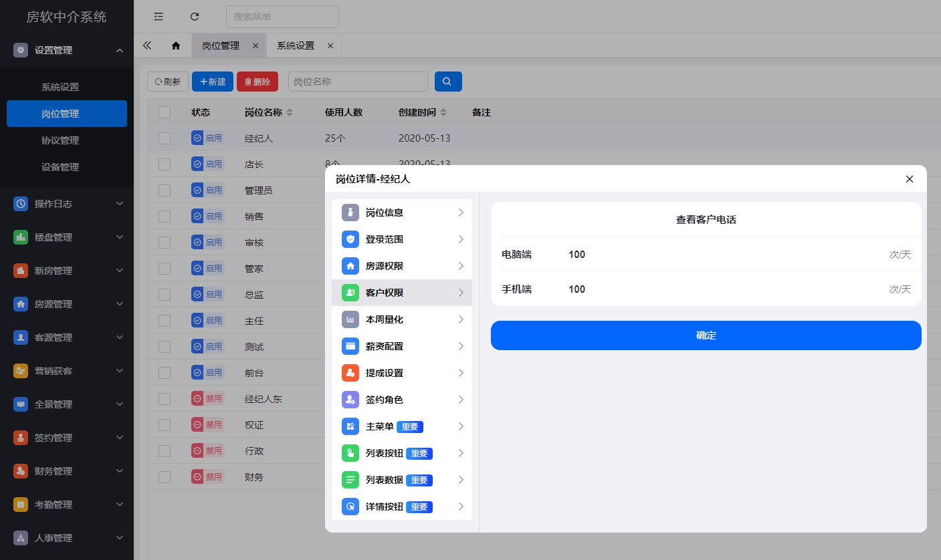The height and width of the screenshot is (560, 941).
Task: Check the 经纪人 row checkbox
Action: 165,138
